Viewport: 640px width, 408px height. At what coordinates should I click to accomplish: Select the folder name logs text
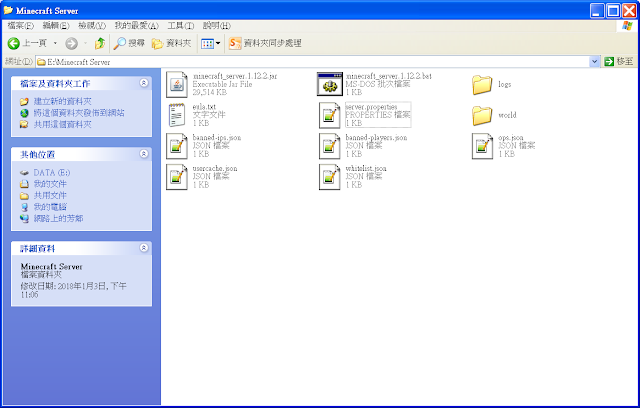click(504, 84)
